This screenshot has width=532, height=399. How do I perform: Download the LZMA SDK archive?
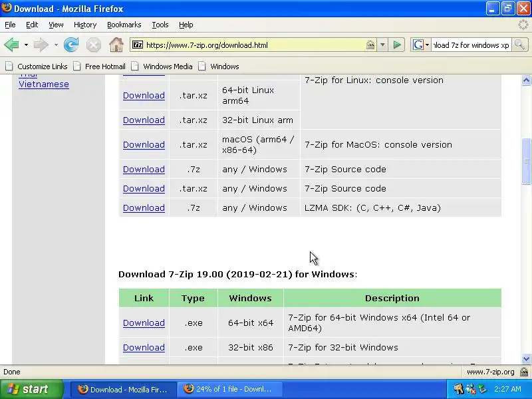pos(144,207)
